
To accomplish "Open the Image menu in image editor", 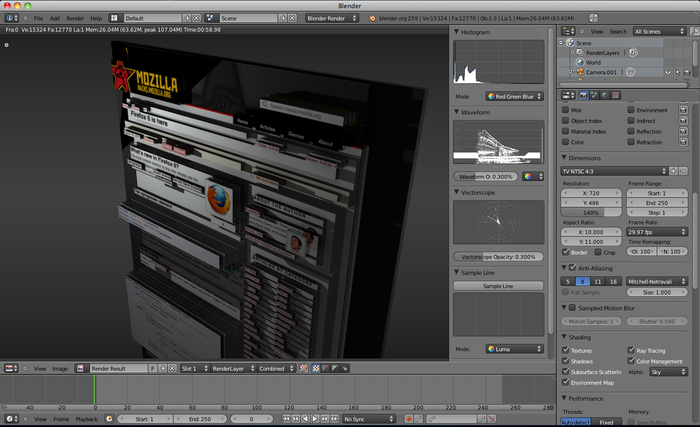I will coord(60,368).
